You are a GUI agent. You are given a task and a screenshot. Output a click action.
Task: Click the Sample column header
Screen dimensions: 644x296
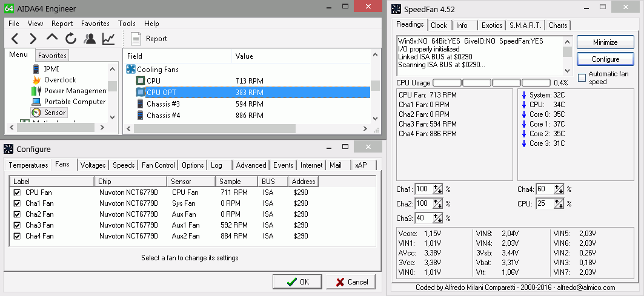[236, 181]
